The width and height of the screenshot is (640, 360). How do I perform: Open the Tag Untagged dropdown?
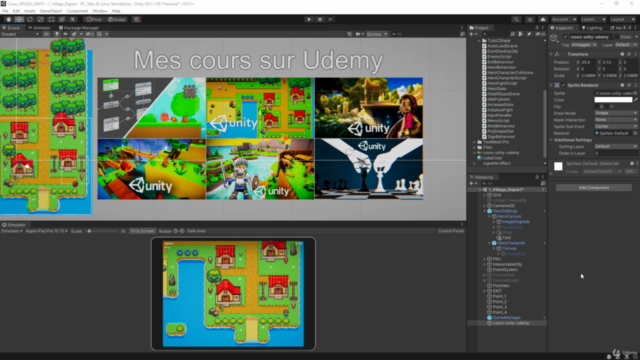584,44
